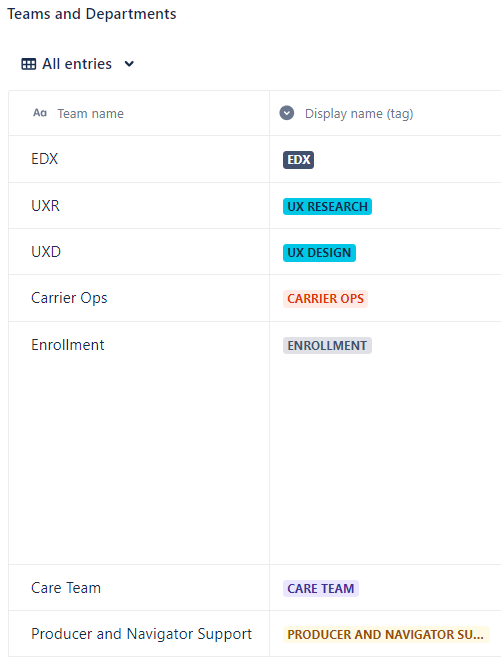Click the Aa text type icon

click(x=40, y=113)
